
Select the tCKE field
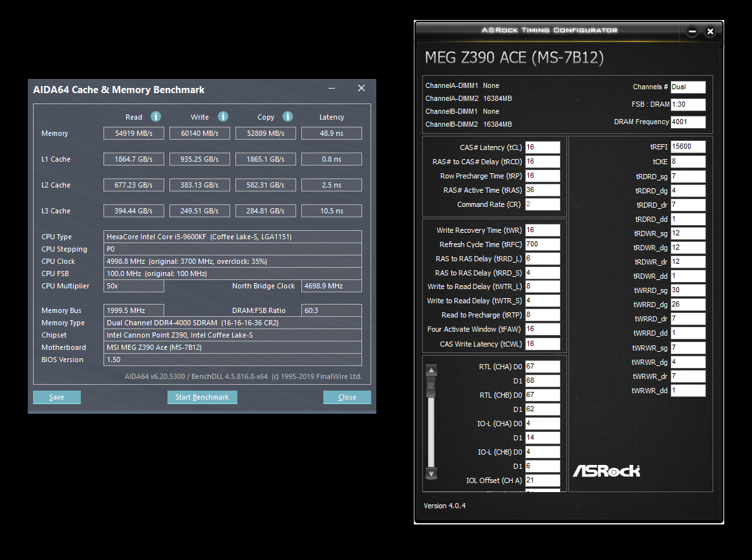[688, 162]
